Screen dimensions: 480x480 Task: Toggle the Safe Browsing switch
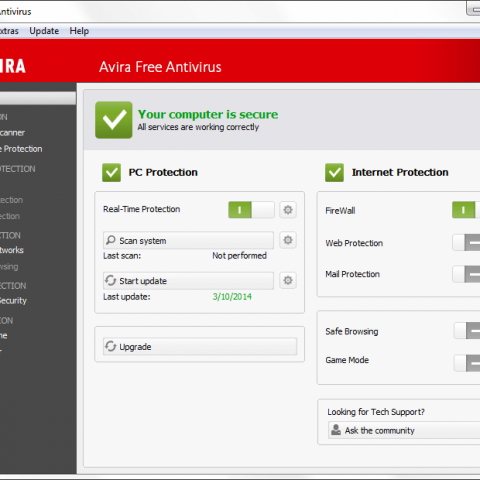pyautogui.click(x=467, y=331)
